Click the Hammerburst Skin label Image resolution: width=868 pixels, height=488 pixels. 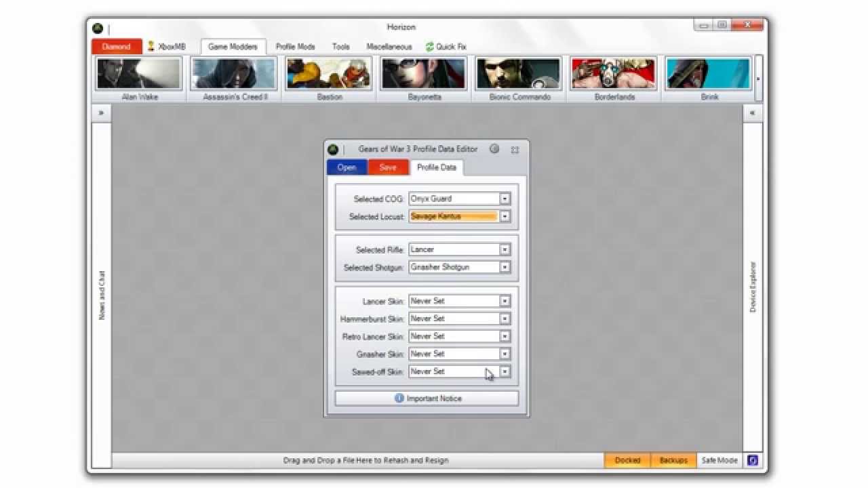(x=372, y=319)
